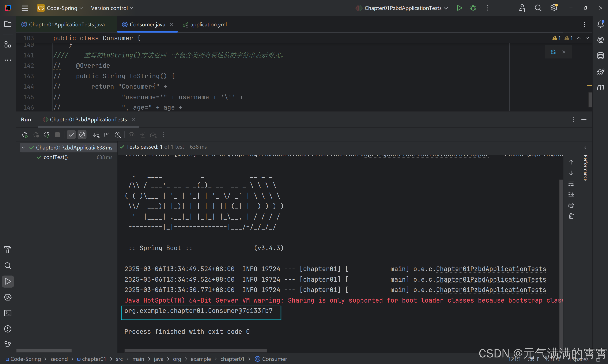608x364 pixels.
Task: Clear console with trash icon
Action: click(x=571, y=216)
